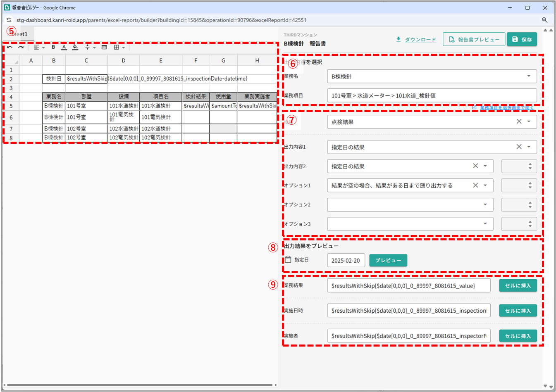Screen dimensions: 556x392
Task: Select column D header
Action: pyautogui.click(x=124, y=61)
